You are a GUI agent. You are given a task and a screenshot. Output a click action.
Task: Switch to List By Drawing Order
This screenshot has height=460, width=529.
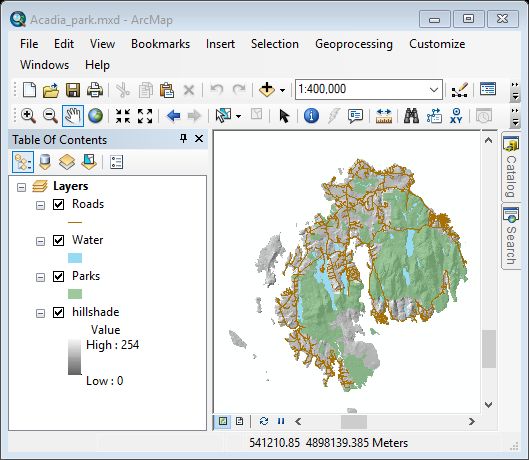(x=23, y=162)
